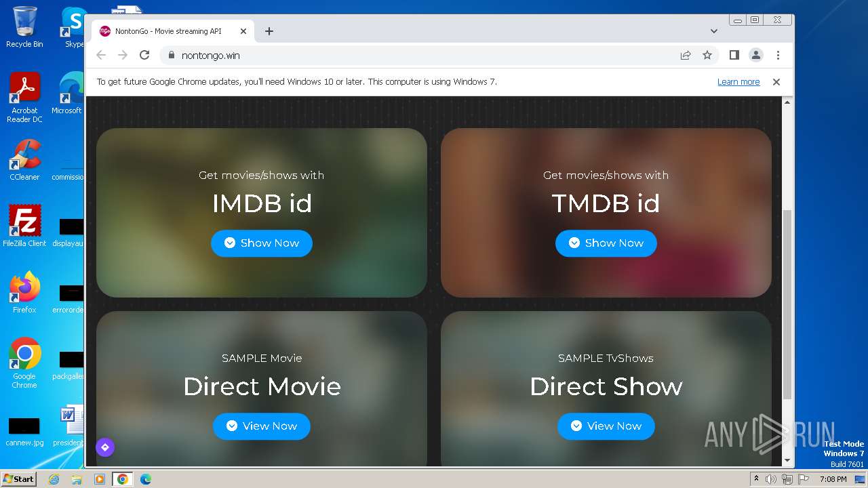
Task: Open the Action Center flag icon
Action: click(803, 479)
